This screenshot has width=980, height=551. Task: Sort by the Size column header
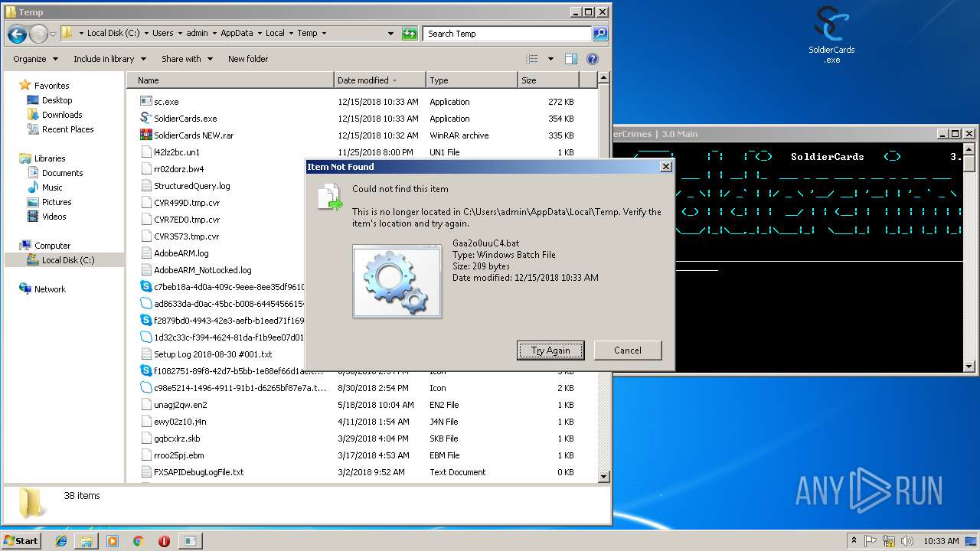(548, 80)
